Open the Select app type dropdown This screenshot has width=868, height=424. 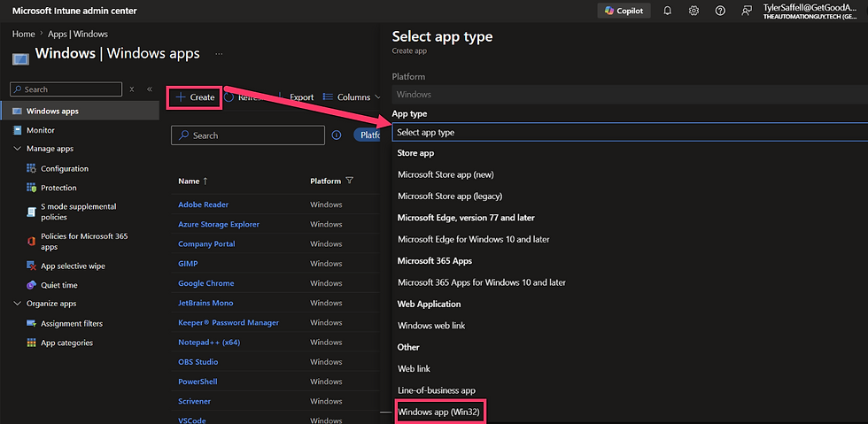click(x=630, y=133)
